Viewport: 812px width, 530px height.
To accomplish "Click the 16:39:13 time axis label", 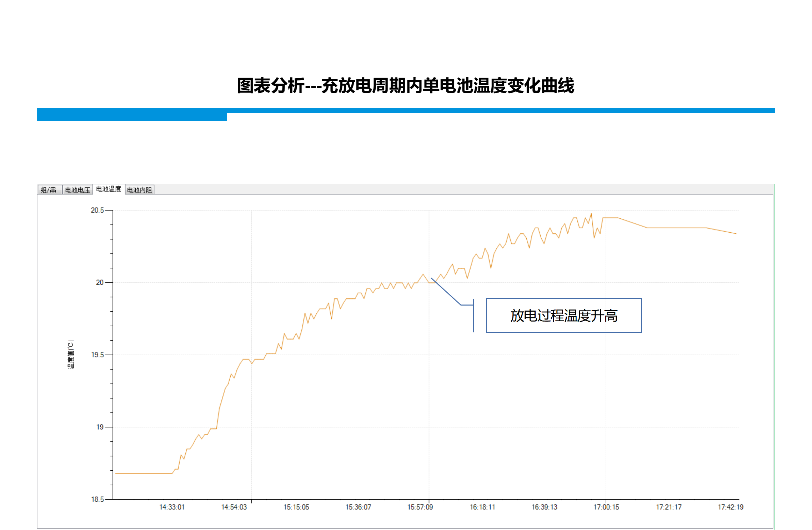I will tap(544, 507).
